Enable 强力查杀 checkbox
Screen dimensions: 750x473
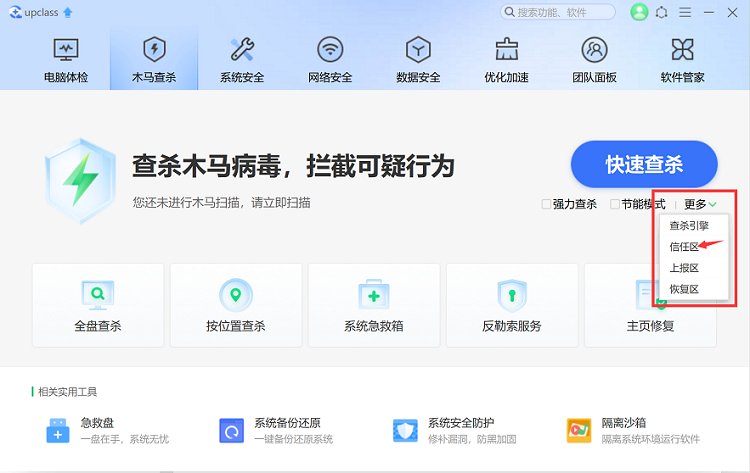[546, 204]
